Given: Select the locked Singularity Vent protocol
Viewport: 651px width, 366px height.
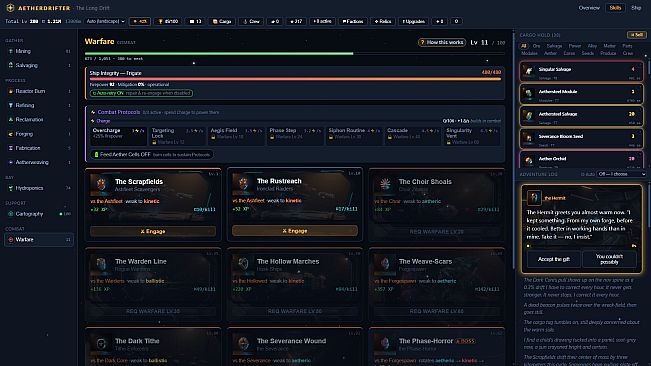Looking at the screenshot, I should [472, 136].
